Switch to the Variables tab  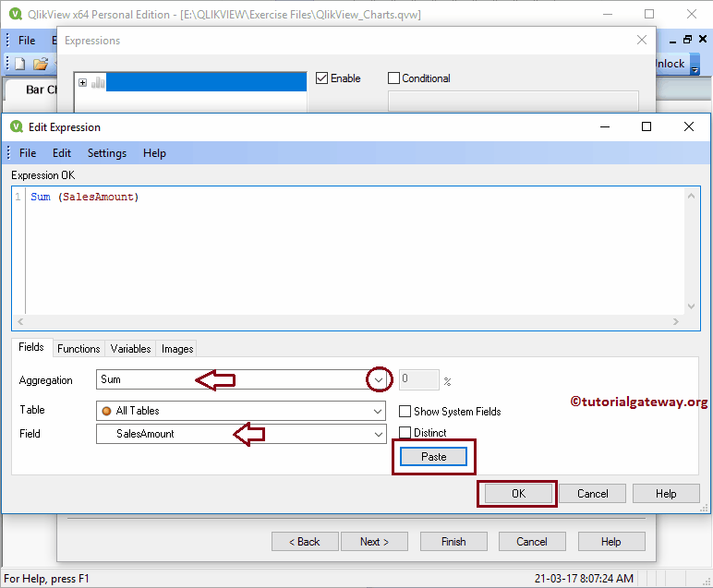[130, 349]
